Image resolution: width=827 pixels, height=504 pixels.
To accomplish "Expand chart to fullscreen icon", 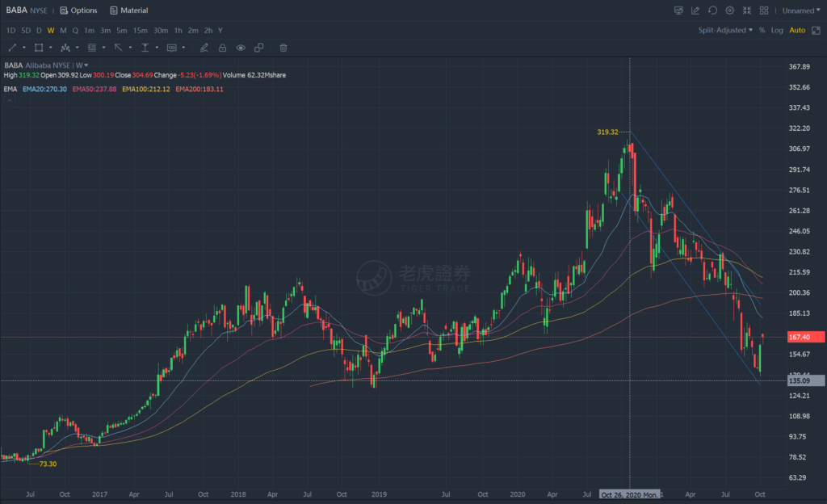I will tap(816, 31).
